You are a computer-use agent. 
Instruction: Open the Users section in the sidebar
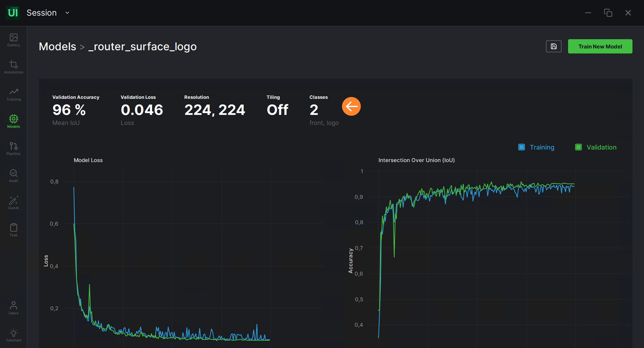[13, 308]
